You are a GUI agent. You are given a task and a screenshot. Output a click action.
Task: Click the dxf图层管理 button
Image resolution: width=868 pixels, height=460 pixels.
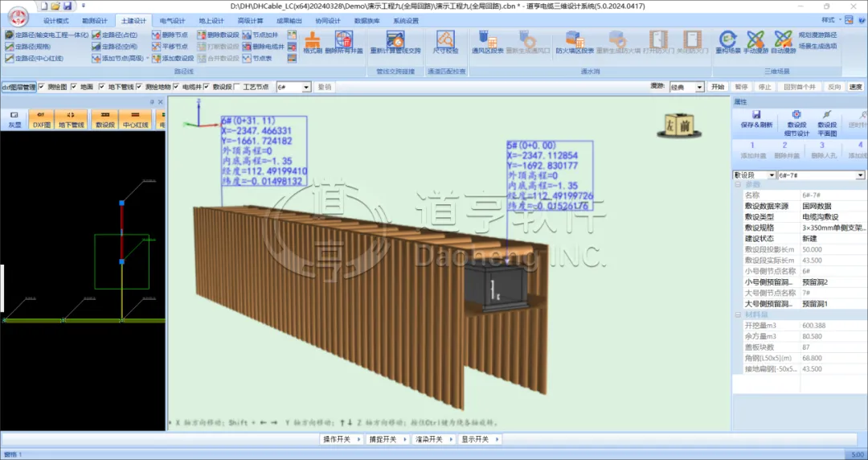[x=18, y=87]
